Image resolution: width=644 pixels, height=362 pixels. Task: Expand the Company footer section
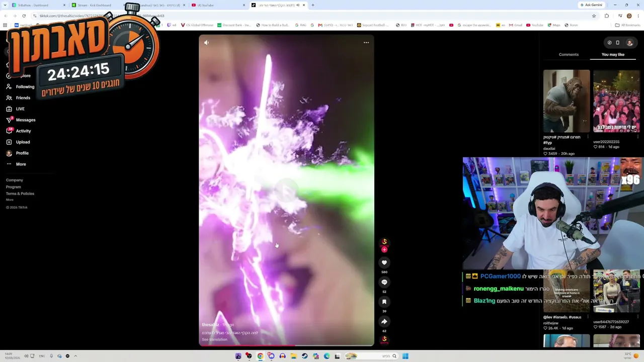pyautogui.click(x=15, y=180)
